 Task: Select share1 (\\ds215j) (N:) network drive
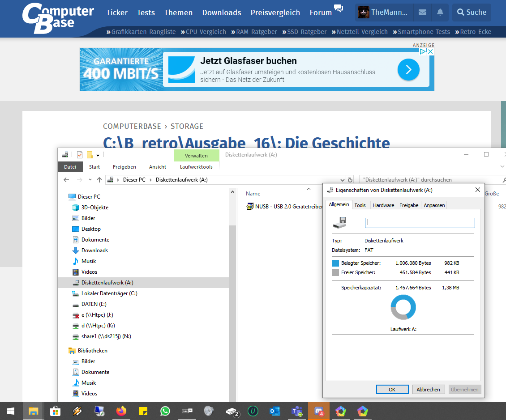[x=106, y=336]
